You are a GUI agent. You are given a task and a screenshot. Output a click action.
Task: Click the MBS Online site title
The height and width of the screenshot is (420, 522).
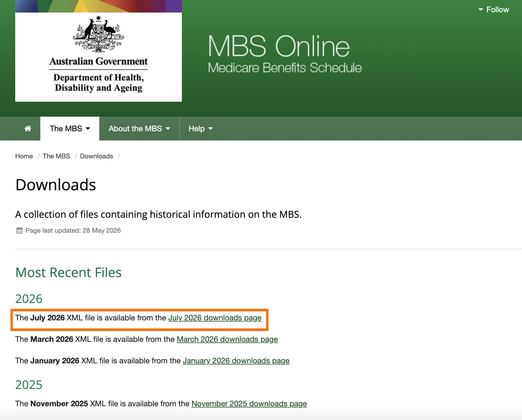click(279, 46)
